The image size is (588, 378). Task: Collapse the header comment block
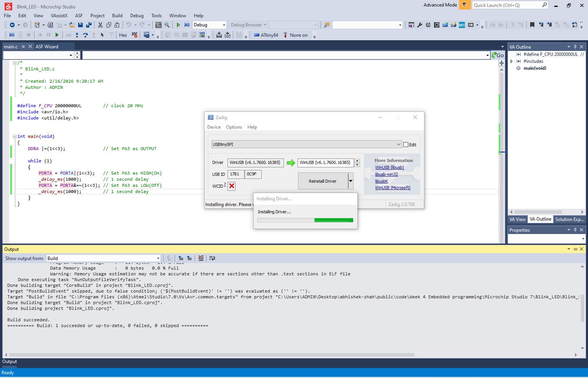(x=15, y=63)
